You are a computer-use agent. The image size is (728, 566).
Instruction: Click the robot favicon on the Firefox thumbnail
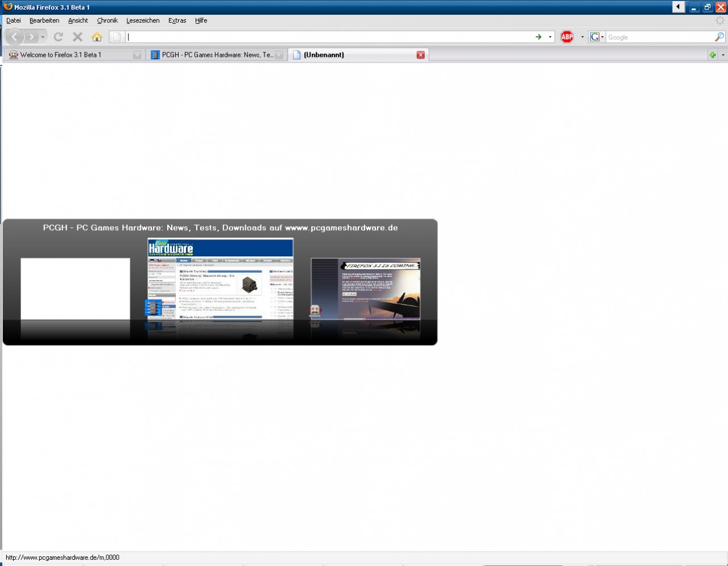pos(315,311)
